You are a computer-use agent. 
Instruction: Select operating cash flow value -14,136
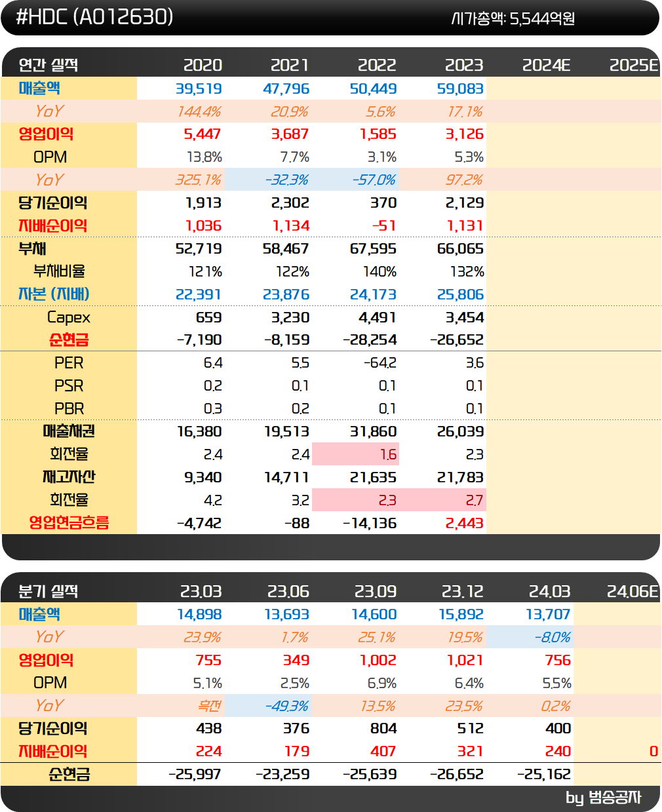tap(370, 523)
